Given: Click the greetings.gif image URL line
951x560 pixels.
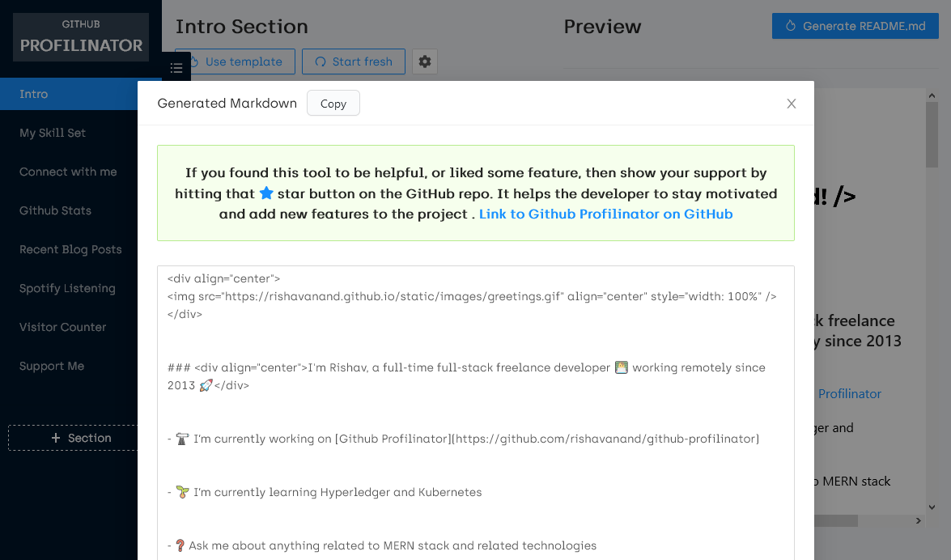Looking at the screenshot, I should (472, 297).
